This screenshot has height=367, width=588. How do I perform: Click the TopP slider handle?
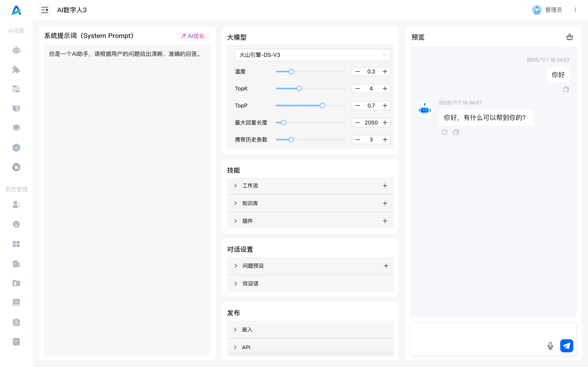[x=322, y=106]
